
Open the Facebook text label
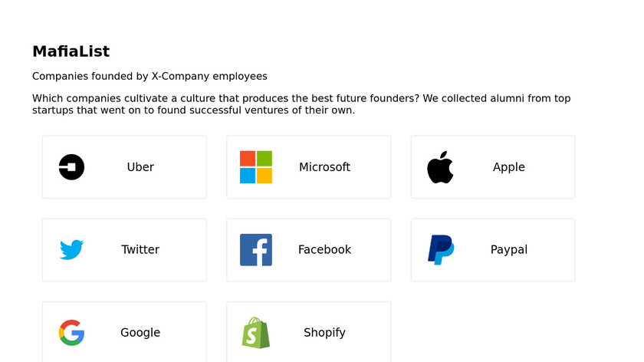(x=324, y=250)
